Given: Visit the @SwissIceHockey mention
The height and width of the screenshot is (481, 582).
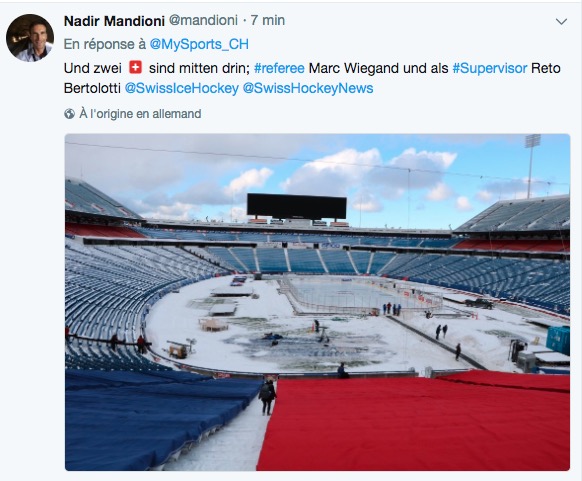Looking at the screenshot, I should [x=182, y=88].
